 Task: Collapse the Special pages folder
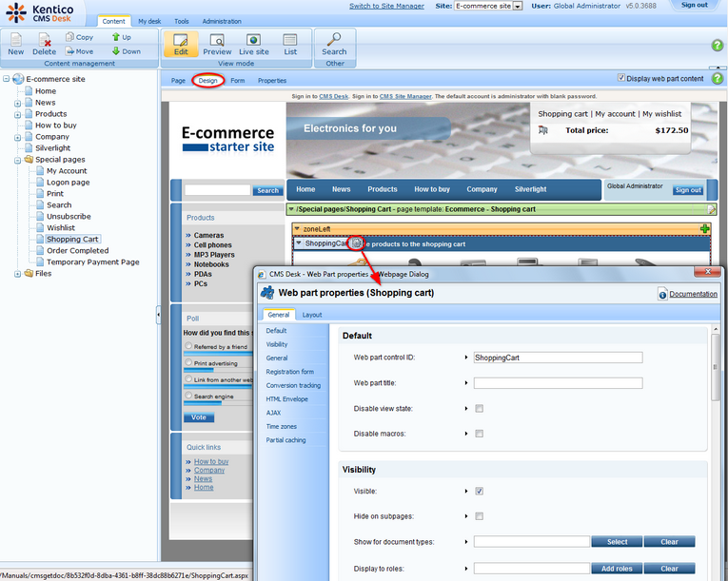click(18, 160)
